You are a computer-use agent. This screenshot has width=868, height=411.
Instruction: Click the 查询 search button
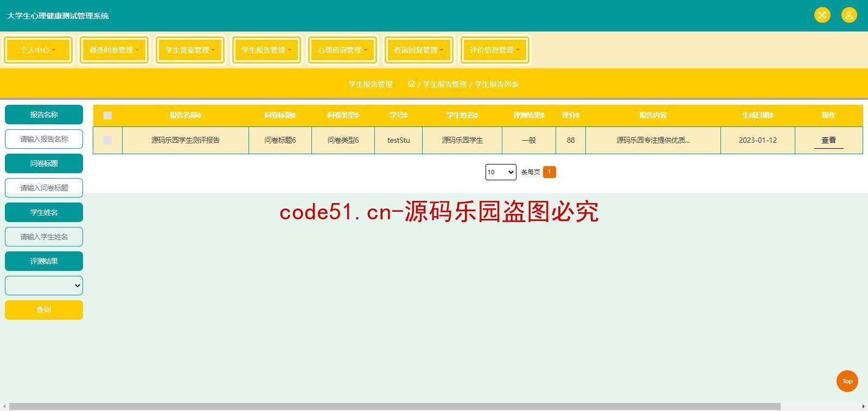(44, 310)
